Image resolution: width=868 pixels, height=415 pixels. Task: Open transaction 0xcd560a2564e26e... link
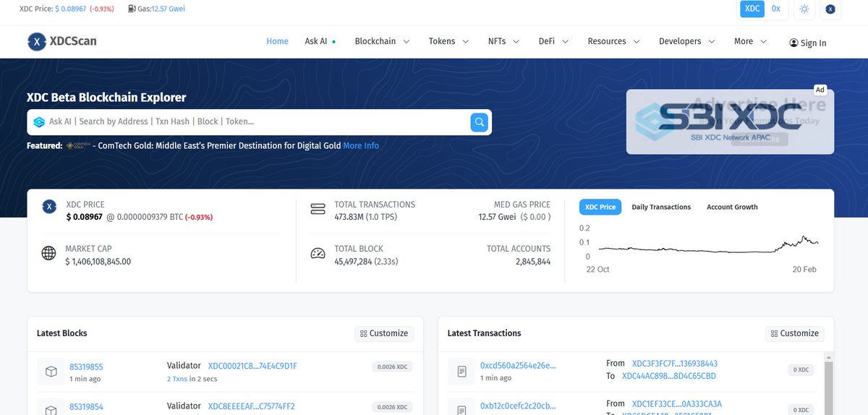518,365
